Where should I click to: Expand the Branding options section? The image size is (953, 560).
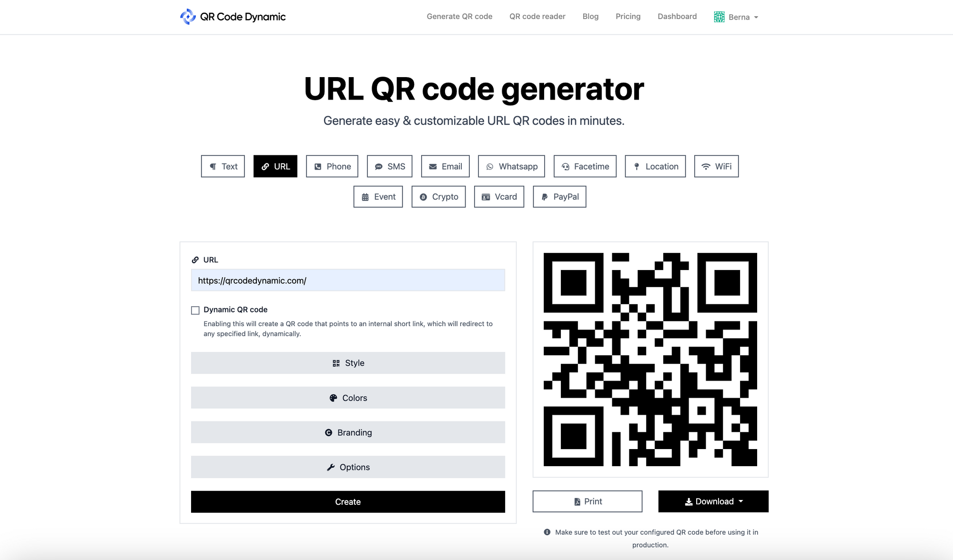coord(347,432)
